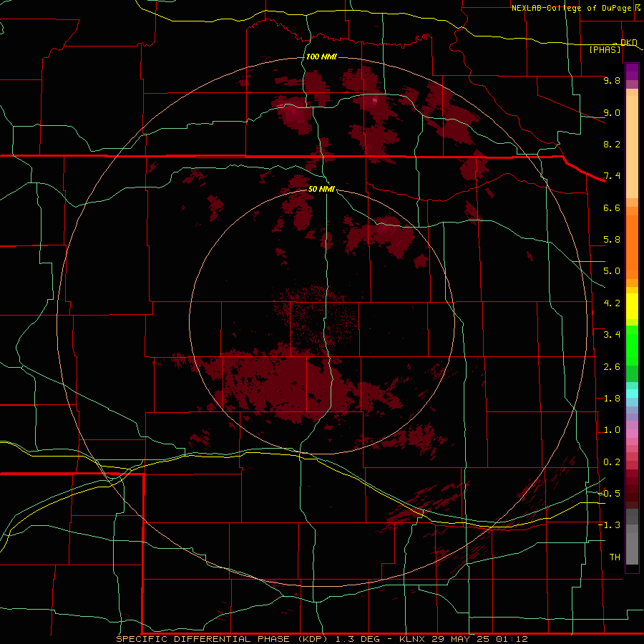Click the 6.6 scale value
The height and width of the screenshot is (644, 644).
[x=612, y=208]
